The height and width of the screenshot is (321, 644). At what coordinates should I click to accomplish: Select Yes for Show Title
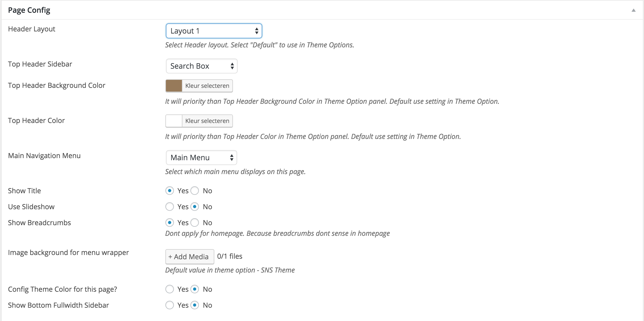[x=170, y=191]
